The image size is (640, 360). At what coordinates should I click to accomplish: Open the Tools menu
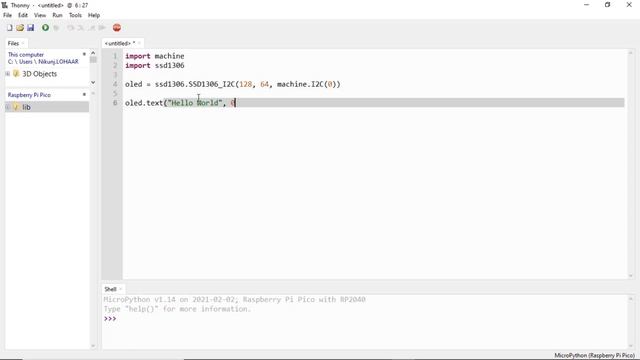coord(75,15)
